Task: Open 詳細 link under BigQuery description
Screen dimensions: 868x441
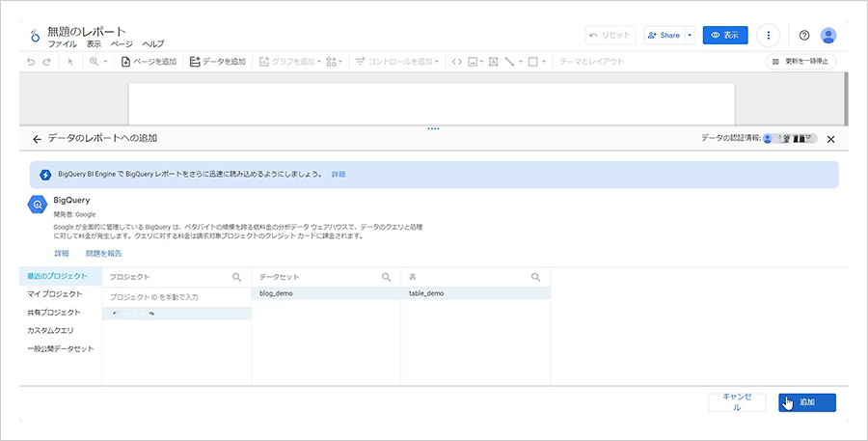Action: tap(62, 253)
